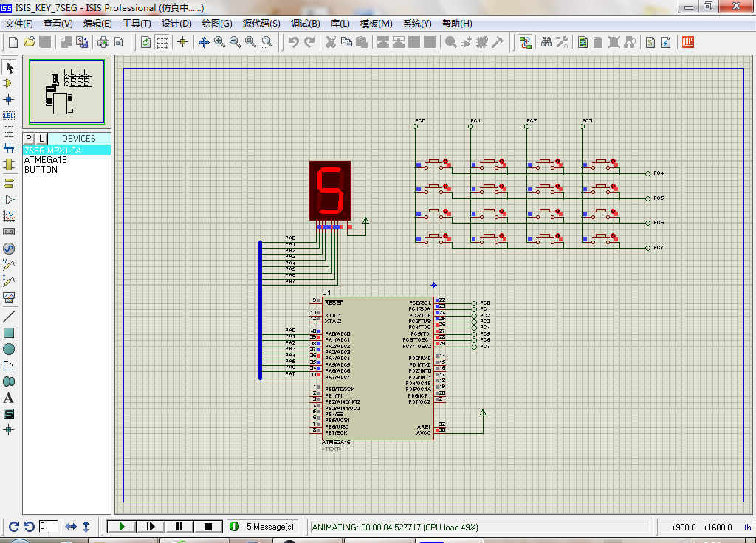Click the Play simulation button
The height and width of the screenshot is (543, 756).
tap(122, 527)
